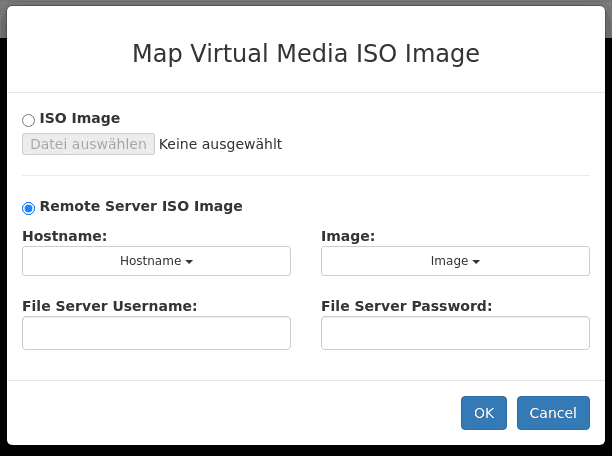Viewport: 612px width, 456px height.
Task: Click the 'ISO Image' label text
Action: click(x=80, y=118)
